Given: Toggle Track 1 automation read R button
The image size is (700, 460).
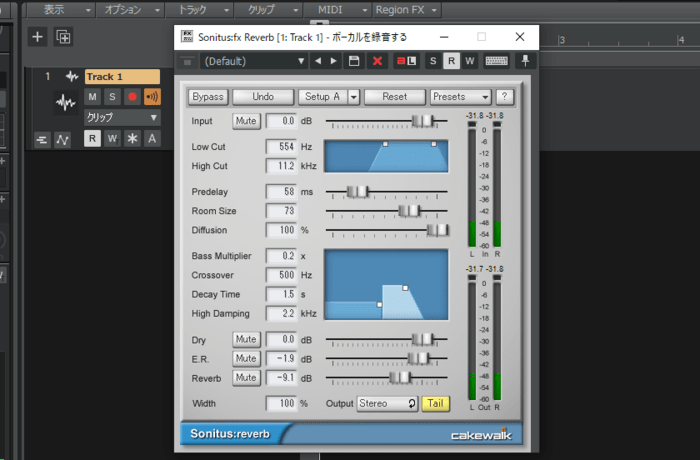Looking at the screenshot, I should coord(92,138).
